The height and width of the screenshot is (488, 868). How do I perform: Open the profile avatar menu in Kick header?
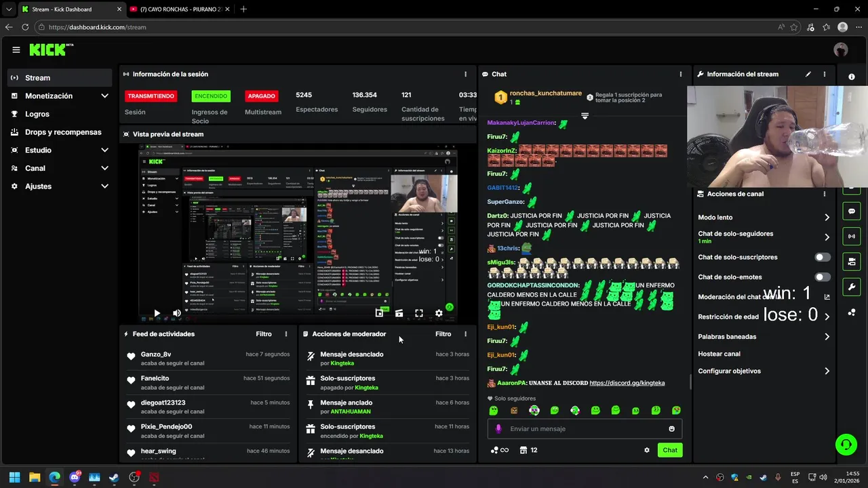click(841, 49)
